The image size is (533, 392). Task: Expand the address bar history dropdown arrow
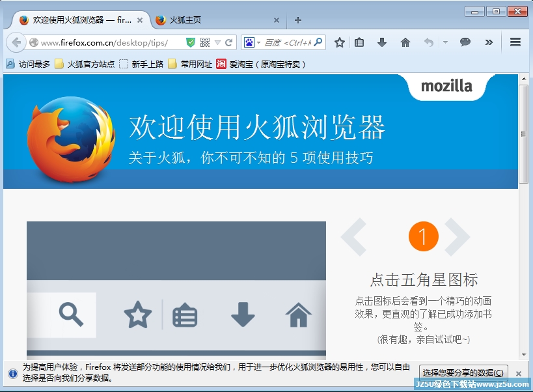coord(217,43)
